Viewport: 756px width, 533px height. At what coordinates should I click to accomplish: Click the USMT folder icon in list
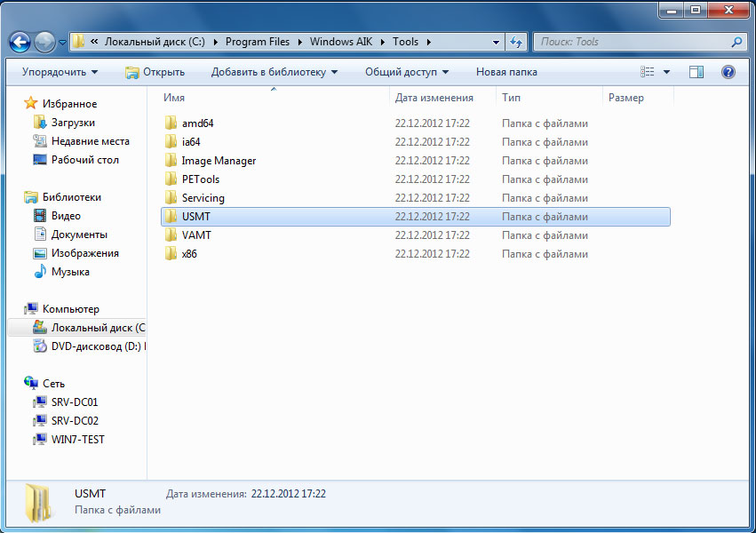(171, 217)
